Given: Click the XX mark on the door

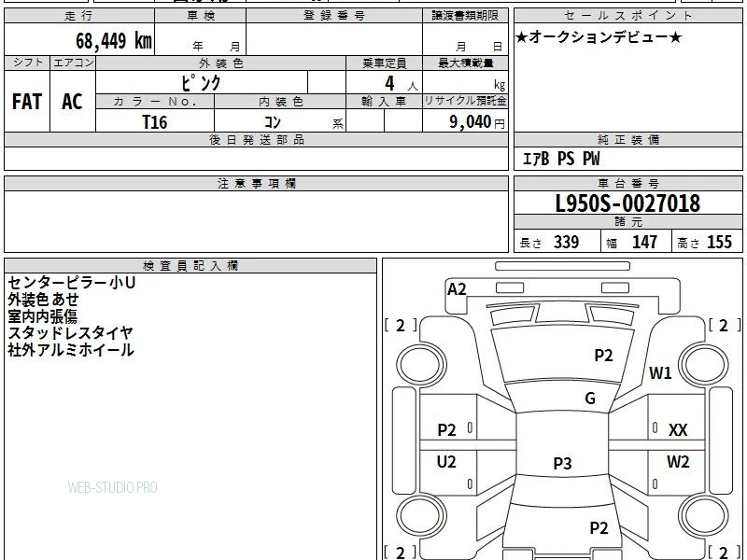Looking at the screenshot, I should [678, 430].
